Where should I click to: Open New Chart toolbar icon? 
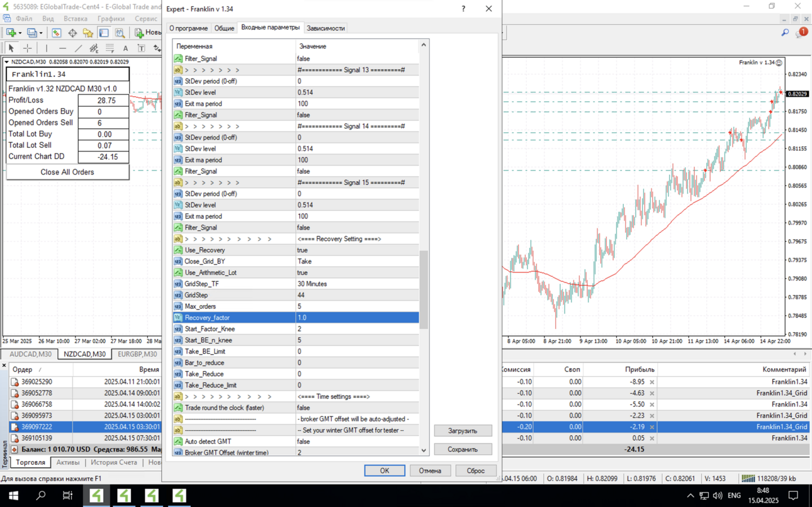pos(11,33)
